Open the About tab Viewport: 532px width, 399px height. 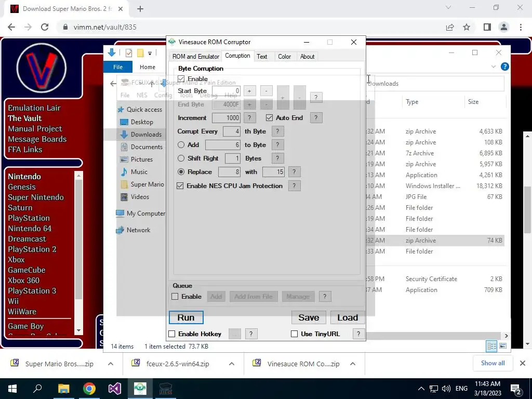[x=307, y=57]
